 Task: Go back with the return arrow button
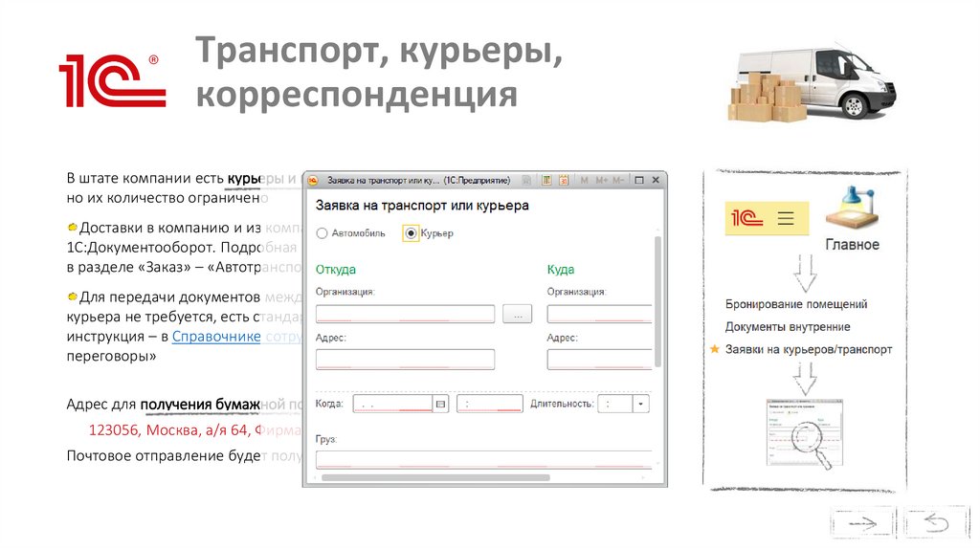click(x=937, y=522)
